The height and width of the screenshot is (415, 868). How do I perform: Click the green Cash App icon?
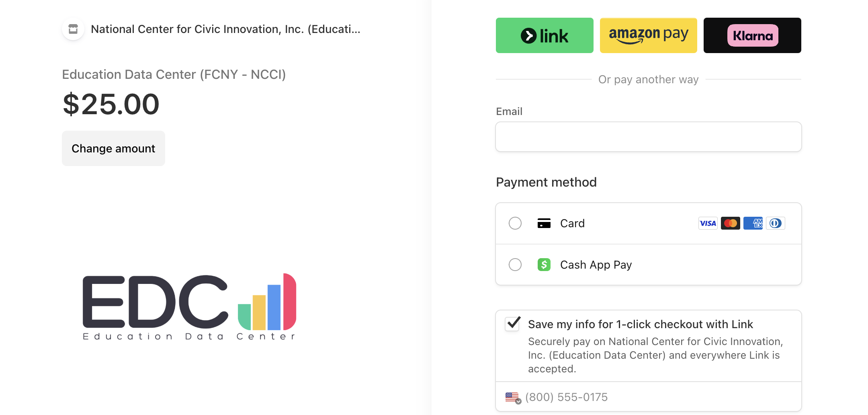point(544,265)
